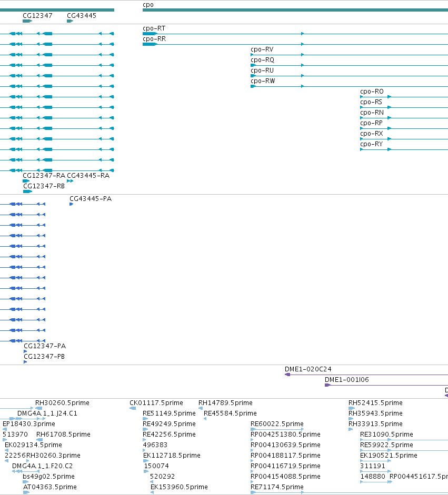Select the CG43445 gene label
448x495 pixels.
pyautogui.click(x=82, y=15)
